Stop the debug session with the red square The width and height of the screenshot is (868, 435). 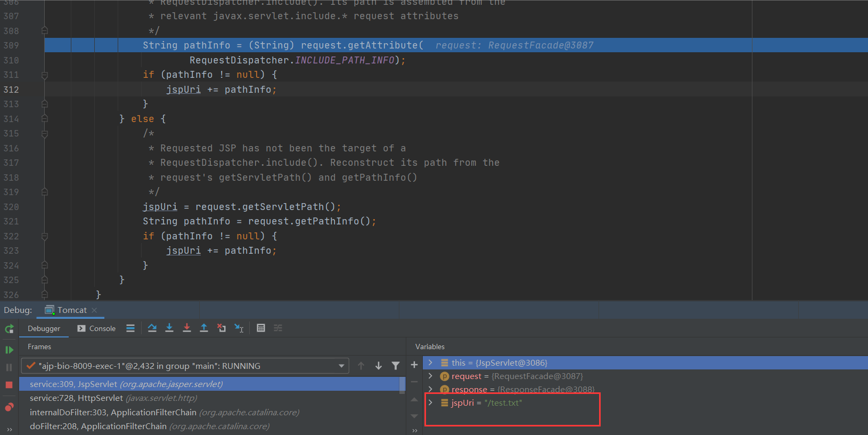9,385
